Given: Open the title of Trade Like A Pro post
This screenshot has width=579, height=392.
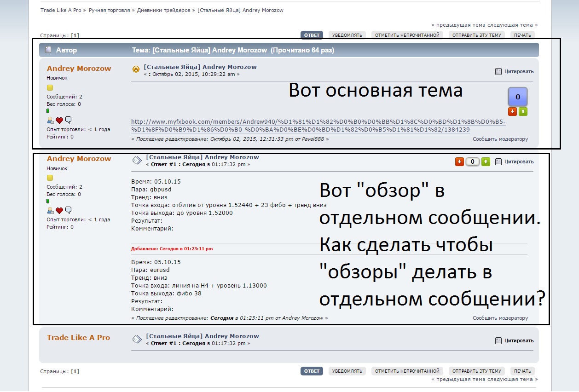Looking at the screenshot, I should pyautogui.click(x=203, y=336).
